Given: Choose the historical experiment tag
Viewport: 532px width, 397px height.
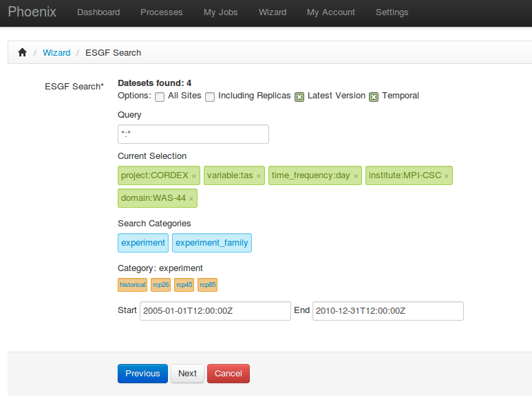Looking at the screenshot, I should coord(133,285).
